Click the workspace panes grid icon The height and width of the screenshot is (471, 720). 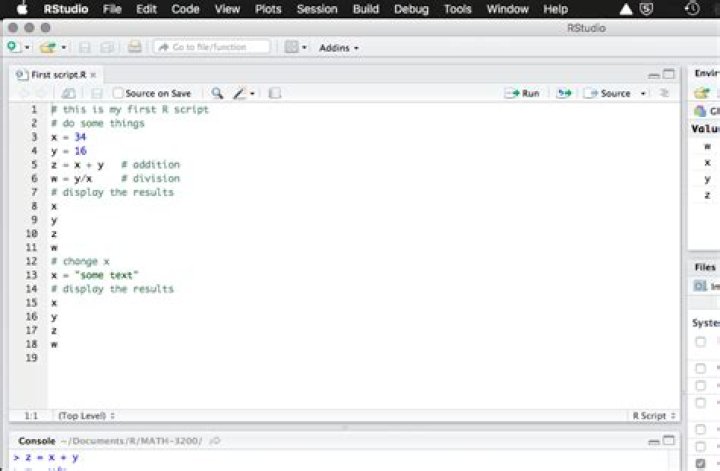[291, 47]
